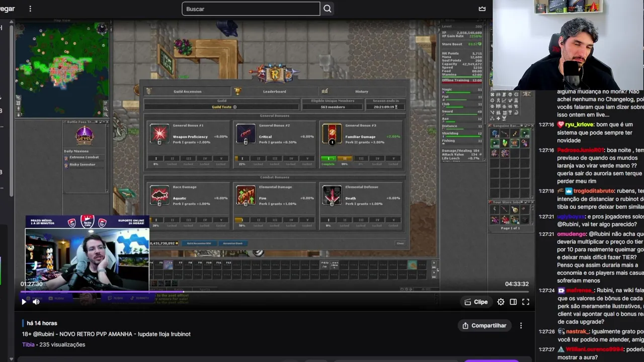
Task: Select perk II of Familiar Damage
Action: [345, 158]
